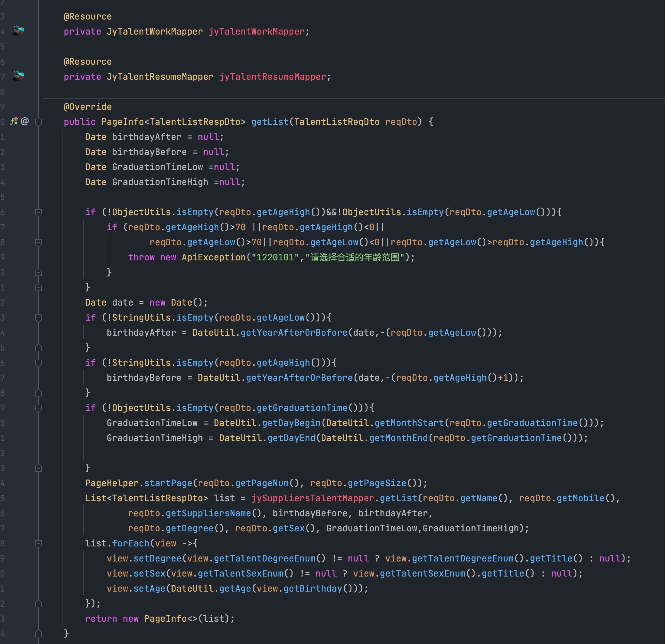Viewport: 665px width, 644px height.
Task: Click the getMonthEnd method call
Action: [x=399, y=438]
